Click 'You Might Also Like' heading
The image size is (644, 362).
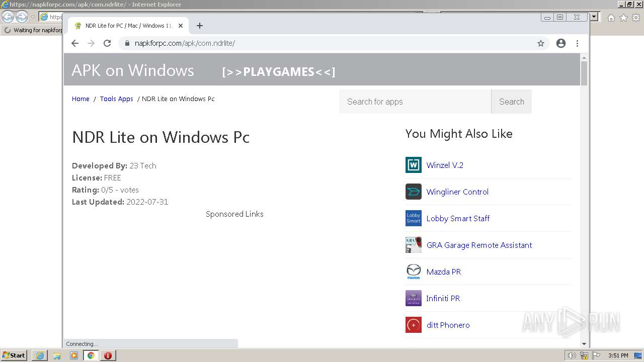coord(459,134)
